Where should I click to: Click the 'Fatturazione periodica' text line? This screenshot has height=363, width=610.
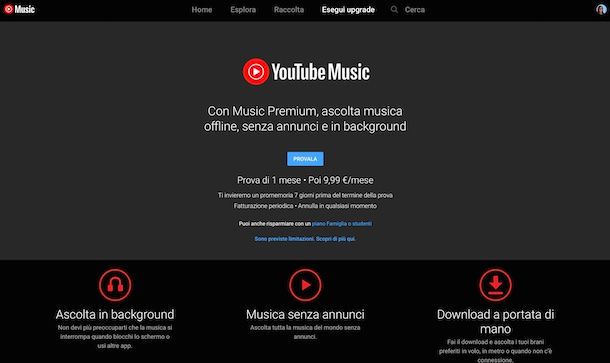(305, 206)
